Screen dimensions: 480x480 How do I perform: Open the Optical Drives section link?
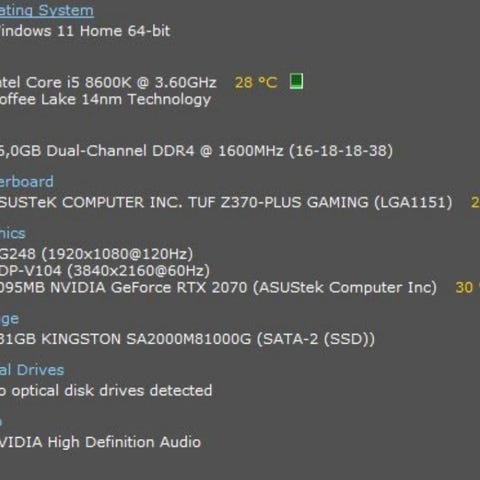pyautogui.click(x=32, y=370)
